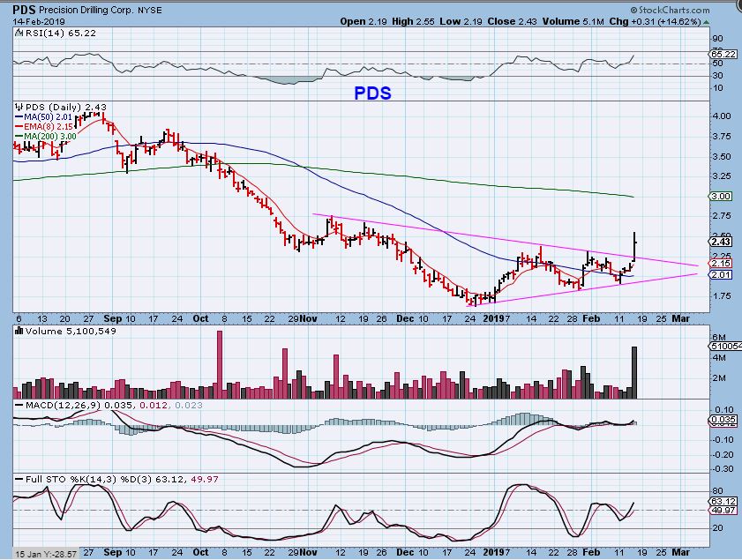
Task: Click the tall final volume bar for 14 Feb
Action: (634, 372)
